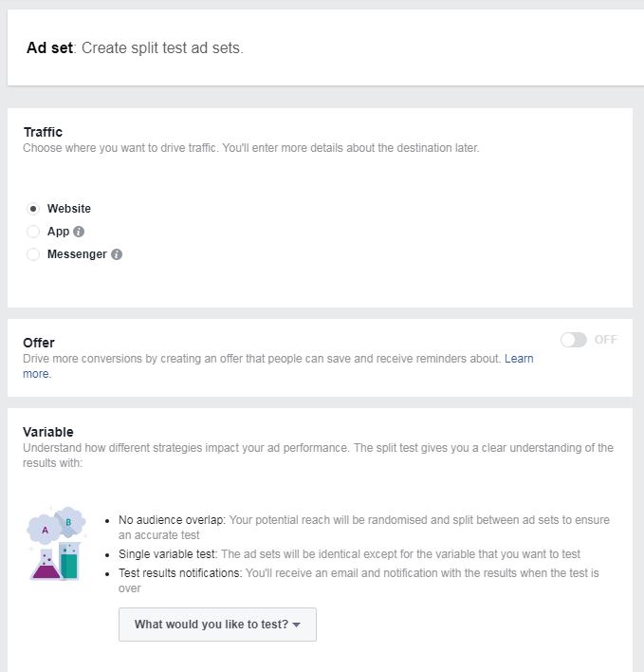This screenshot has width=644, height=672.
Task: Toggle the Offer switch on
Action: (574, 340)
